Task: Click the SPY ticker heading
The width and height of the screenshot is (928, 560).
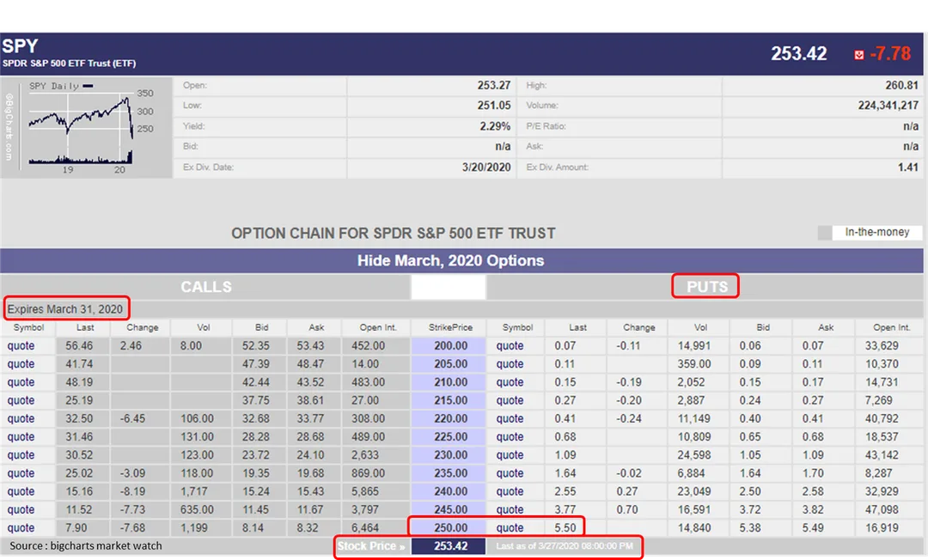Action: pyautogui.click(x=20, y=46)
